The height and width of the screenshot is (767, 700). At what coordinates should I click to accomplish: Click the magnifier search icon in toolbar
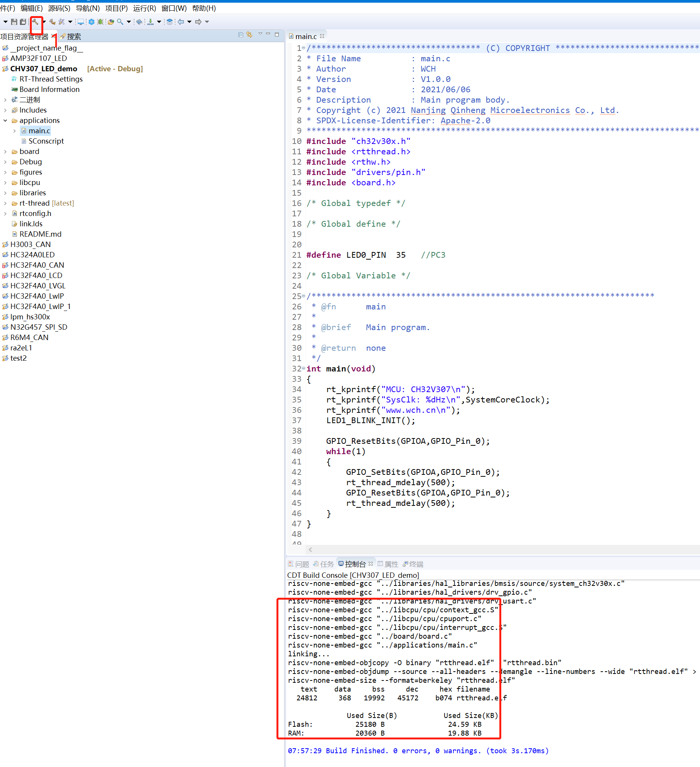pos(120,22)
